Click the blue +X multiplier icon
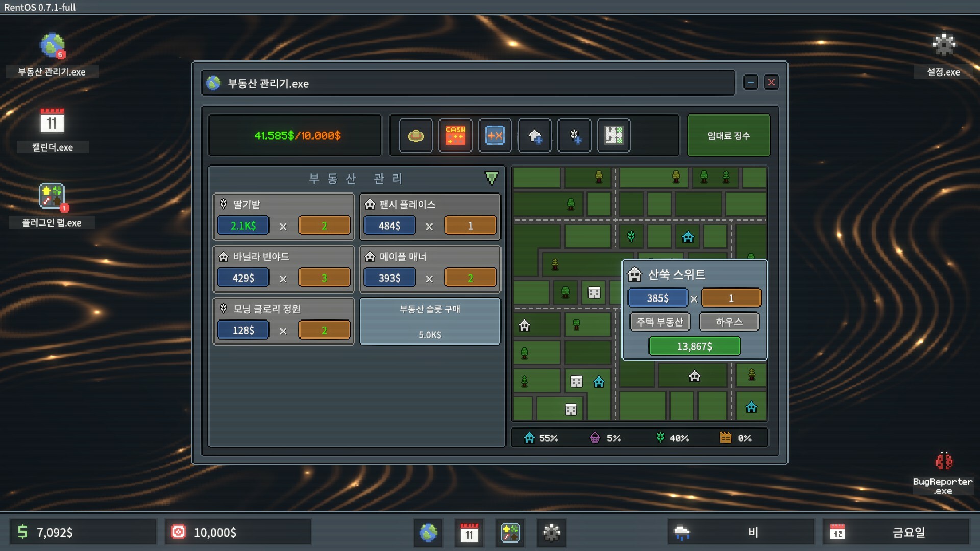The image size is (980, 551). 495,136
